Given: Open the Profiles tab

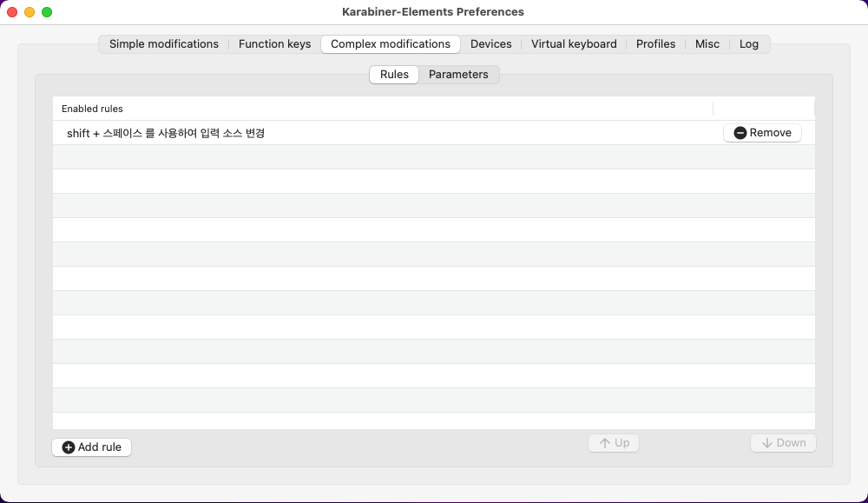Looking at the screenshot, I should (655, 44).
